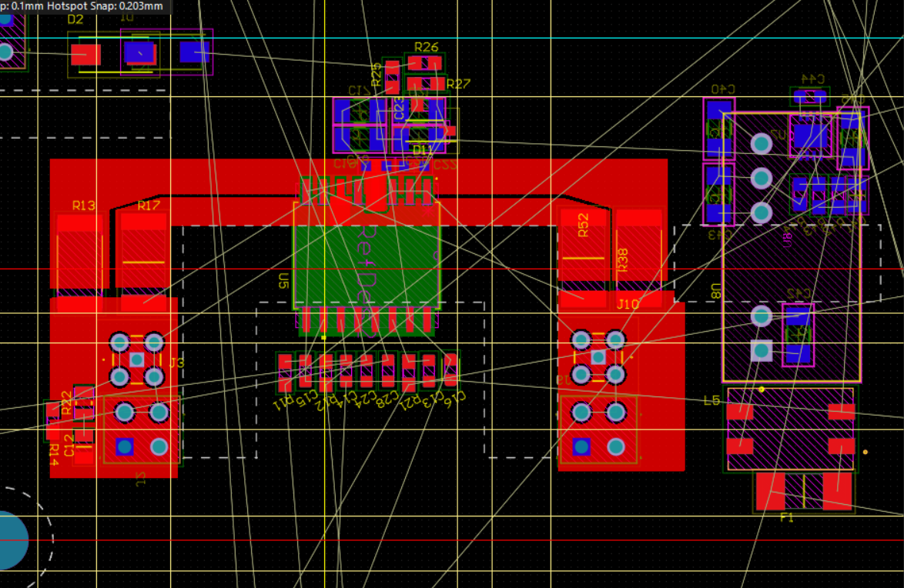Screen dimensions: 904x588
Task: Select capacitor C44 at top right
Action: tap(810, 95)
